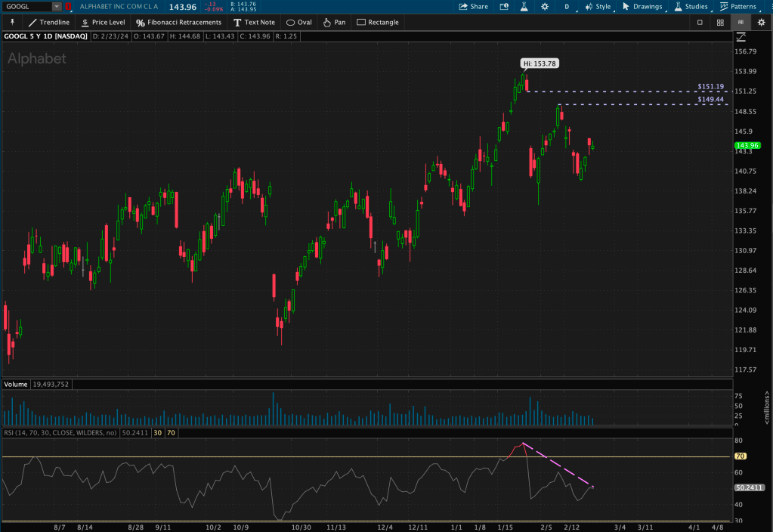Pick the Oval drawing tool
Image resolution: width=773 pixels, height=532 pixels.
(x=299, y=22)
